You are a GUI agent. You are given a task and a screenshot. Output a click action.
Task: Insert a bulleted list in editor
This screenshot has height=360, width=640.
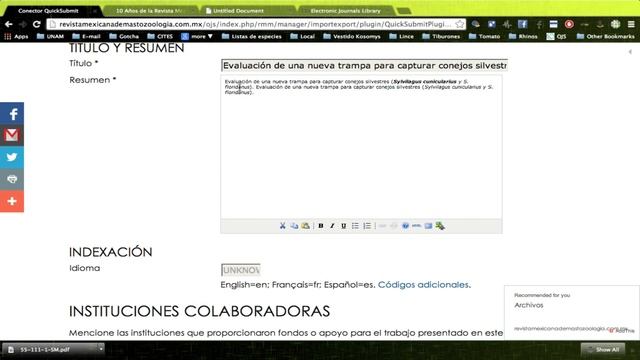pyautogui.click(x=355, y=226)
